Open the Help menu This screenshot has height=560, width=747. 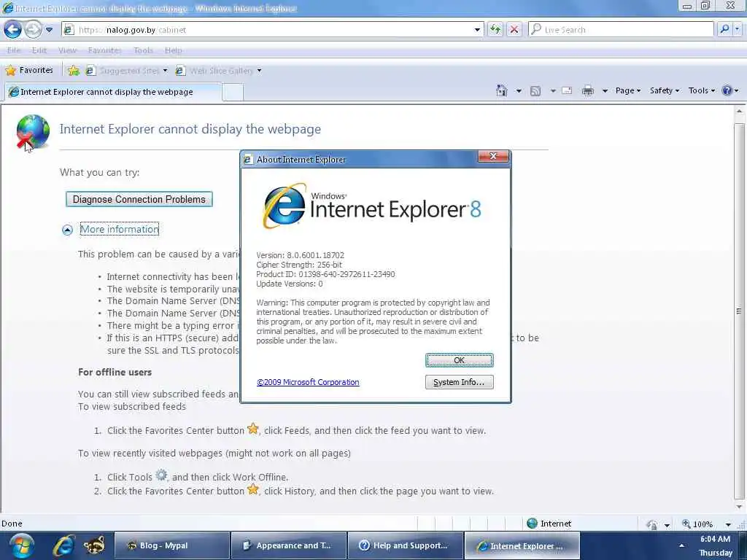click(x=174, y=50)
